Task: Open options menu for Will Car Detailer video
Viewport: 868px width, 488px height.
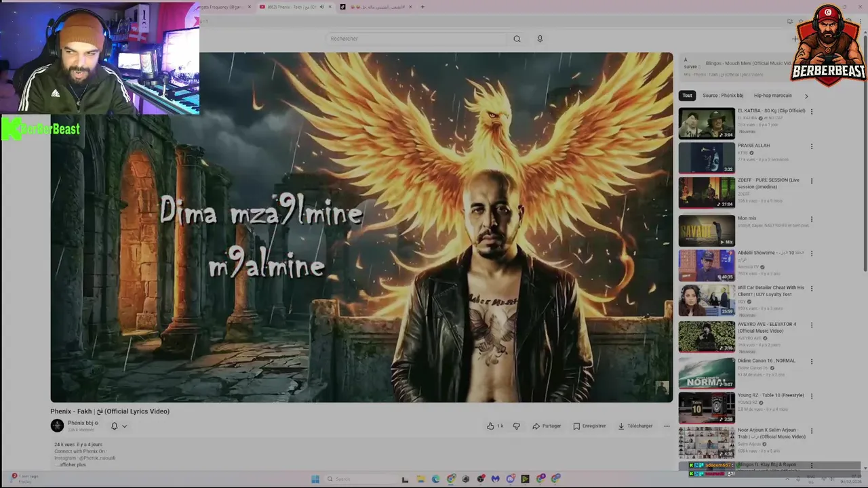Action: pyautogui.click(x=811, y=288)
